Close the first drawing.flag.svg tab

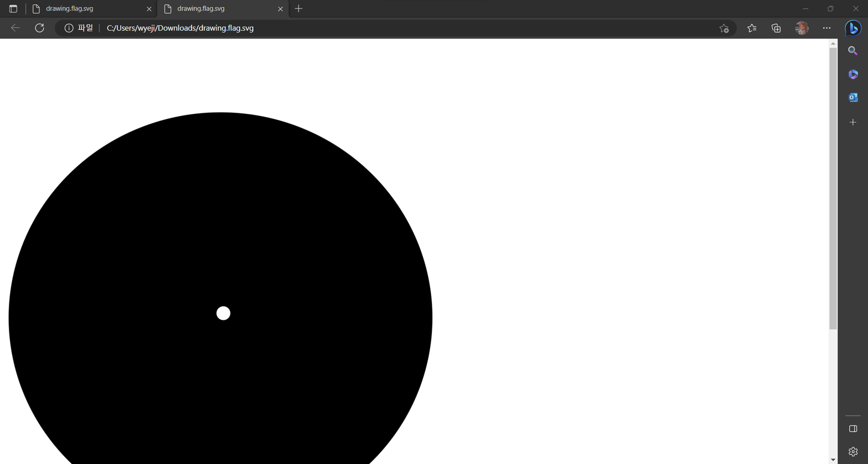coord(149,9)
